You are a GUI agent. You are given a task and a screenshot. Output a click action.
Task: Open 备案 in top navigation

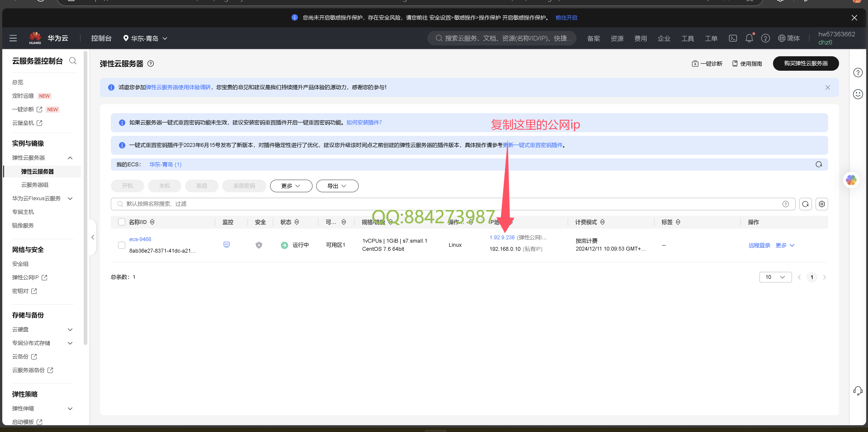point(593,38)
